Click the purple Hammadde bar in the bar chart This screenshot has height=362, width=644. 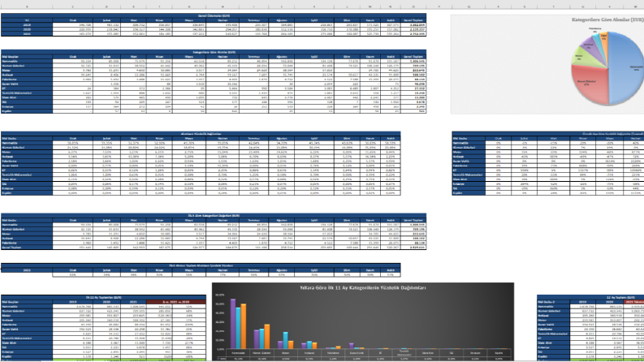[x=233, y=324]
